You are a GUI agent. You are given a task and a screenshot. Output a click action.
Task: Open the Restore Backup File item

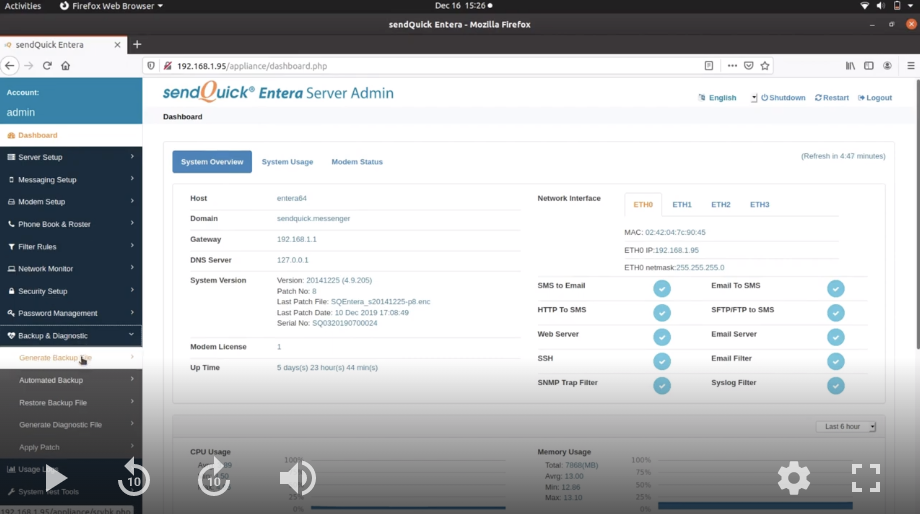[x=70, y=403]
